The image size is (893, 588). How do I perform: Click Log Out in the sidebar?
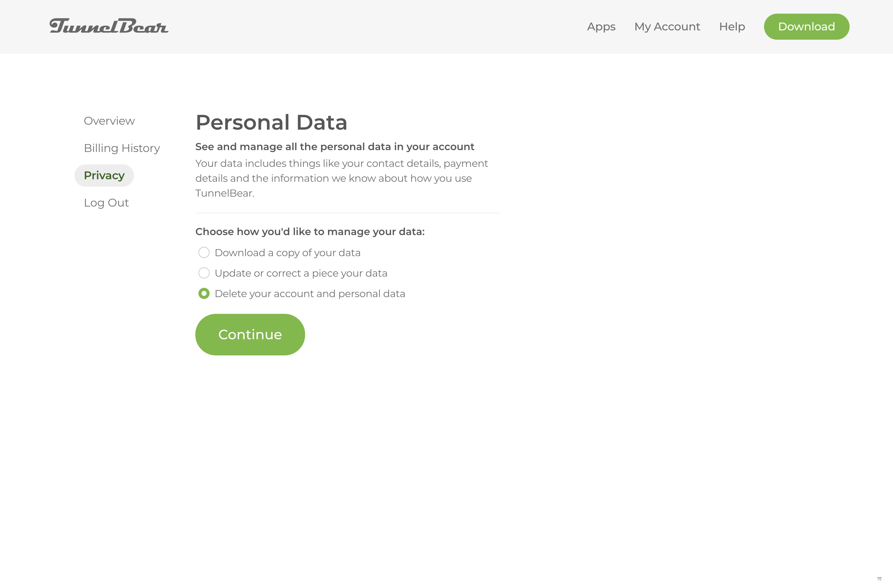click(106, 203)
